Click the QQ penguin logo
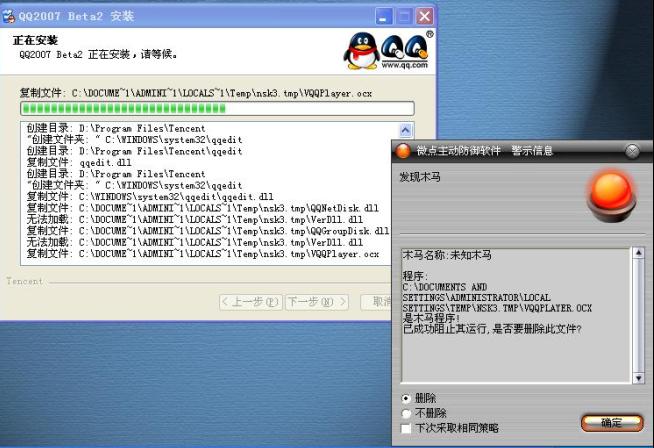654x448 pixels. point(361,51)
